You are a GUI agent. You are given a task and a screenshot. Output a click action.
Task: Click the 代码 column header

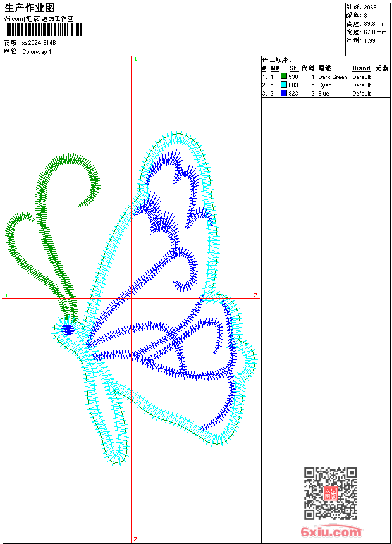307,68
